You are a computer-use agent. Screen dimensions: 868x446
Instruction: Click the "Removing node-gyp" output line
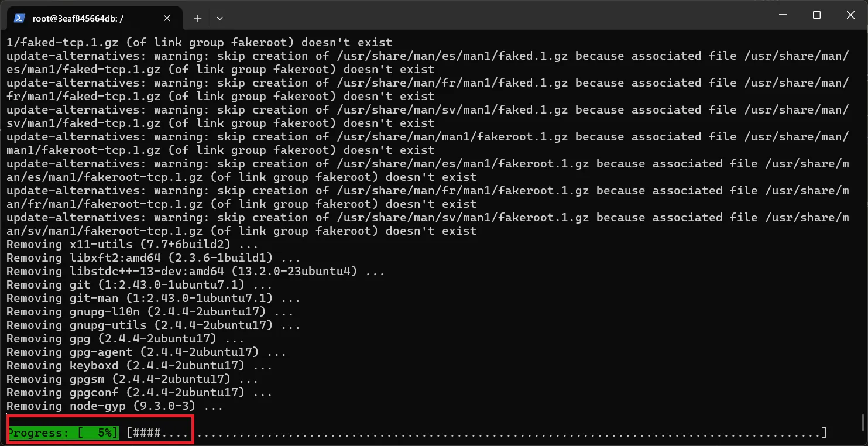coord(115,406)
